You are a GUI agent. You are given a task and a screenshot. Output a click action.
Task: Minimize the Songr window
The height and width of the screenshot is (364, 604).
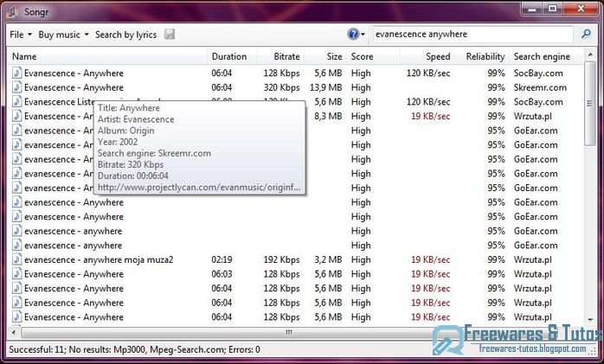[x=532, y=9]
